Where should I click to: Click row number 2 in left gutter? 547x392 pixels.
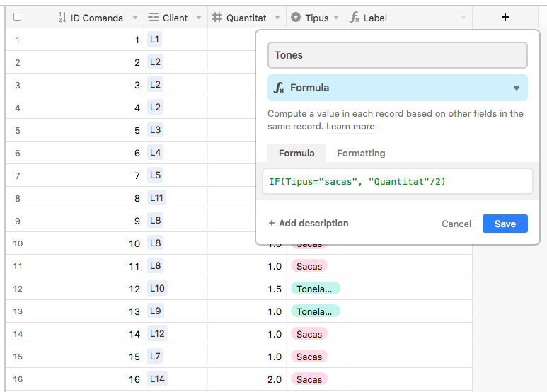[x=18, y=63]
